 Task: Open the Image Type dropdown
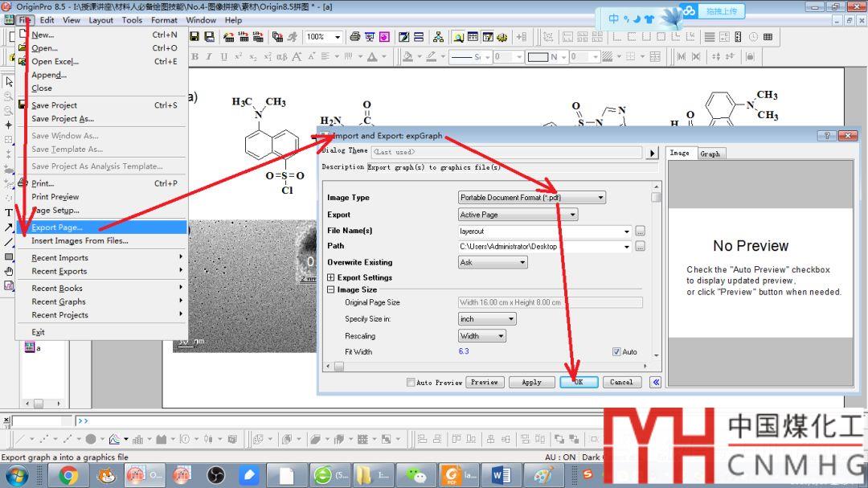pos(531,198)
